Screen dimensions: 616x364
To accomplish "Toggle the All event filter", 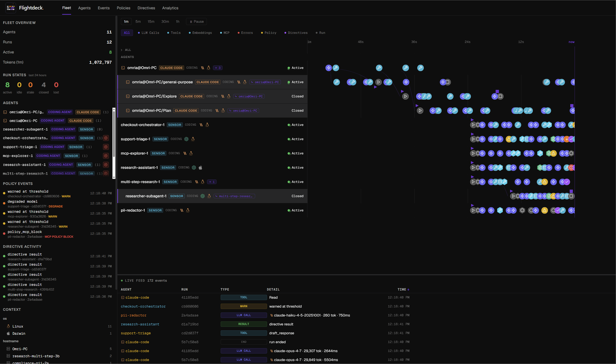I will click(127, 33).
